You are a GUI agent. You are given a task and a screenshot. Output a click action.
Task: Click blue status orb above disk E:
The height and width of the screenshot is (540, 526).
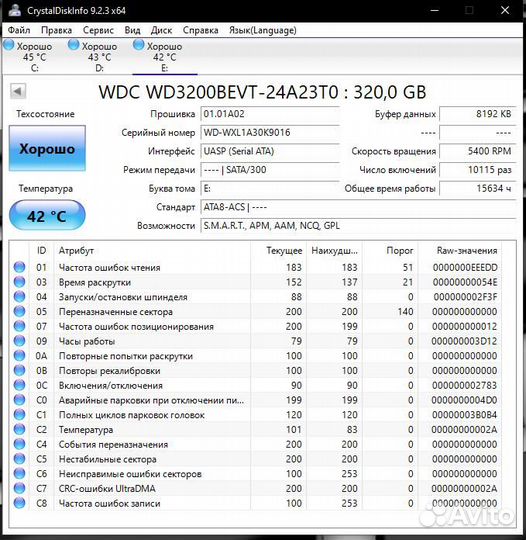138,45
